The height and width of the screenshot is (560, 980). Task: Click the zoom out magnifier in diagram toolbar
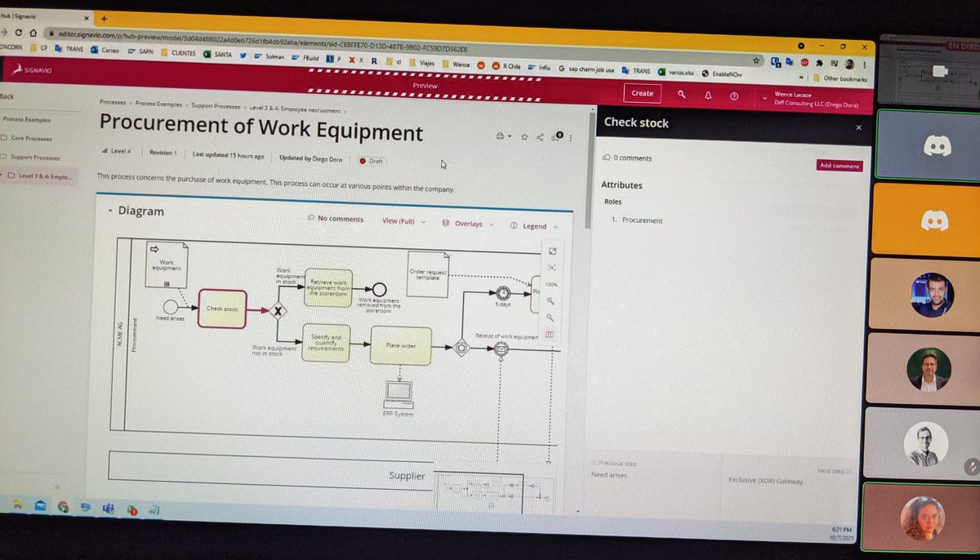tap(550, 317)
